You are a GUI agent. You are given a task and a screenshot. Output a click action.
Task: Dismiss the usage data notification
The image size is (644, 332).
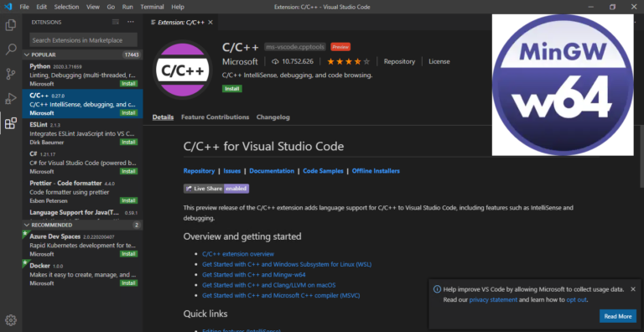click(x=633, y=289)
